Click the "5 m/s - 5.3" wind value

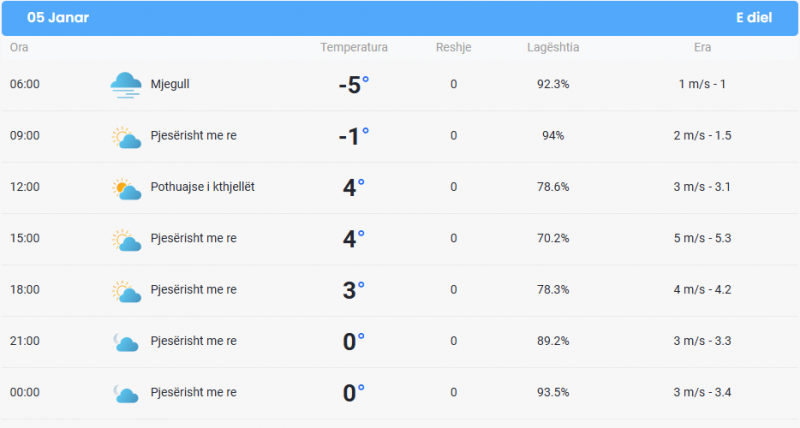pos(702,239)
